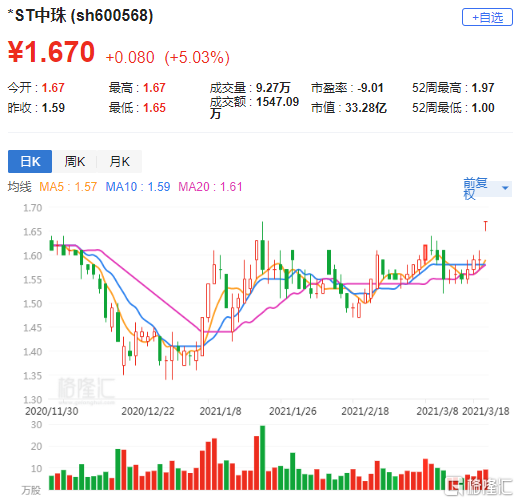Click the 52周最高 1.97 value
This screenshot has height=503, width=519.
click(x=453, y=88)
